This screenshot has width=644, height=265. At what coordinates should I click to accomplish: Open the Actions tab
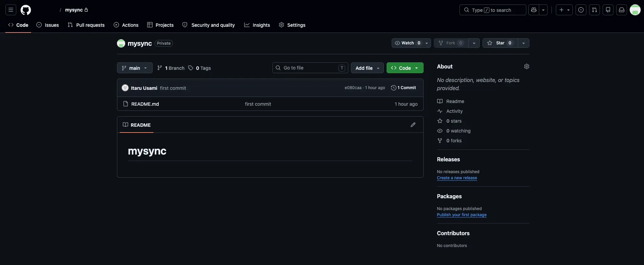pos(126,25)
